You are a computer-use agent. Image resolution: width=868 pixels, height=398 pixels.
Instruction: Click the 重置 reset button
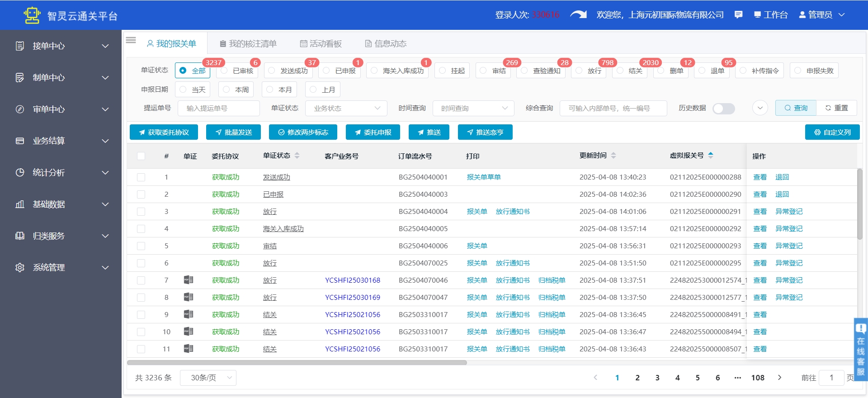click(x=836, y=108)
